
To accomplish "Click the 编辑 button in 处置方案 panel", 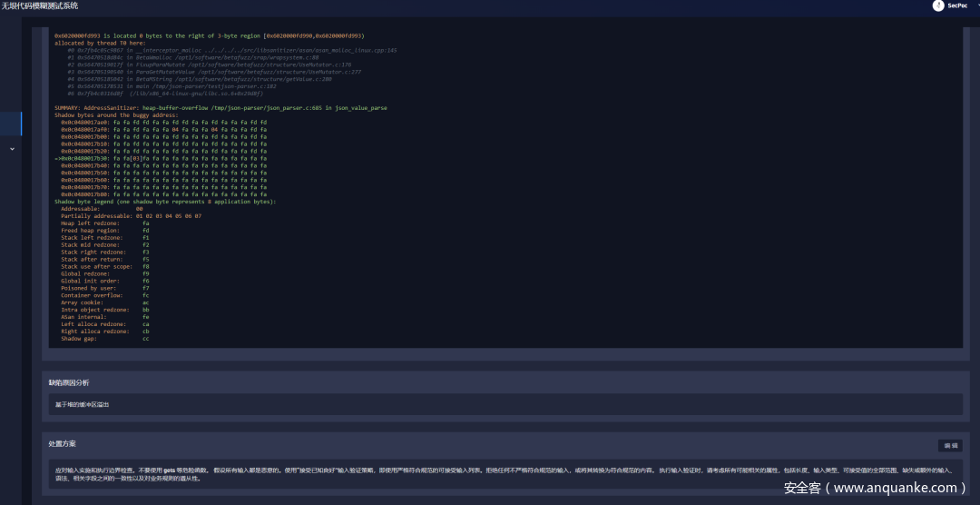I will coord(949,446).
